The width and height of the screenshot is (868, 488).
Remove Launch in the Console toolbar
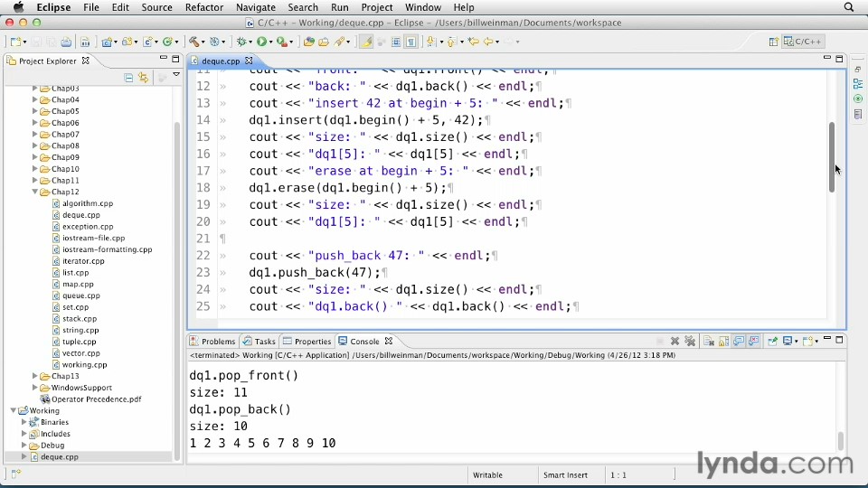[675, 342]
